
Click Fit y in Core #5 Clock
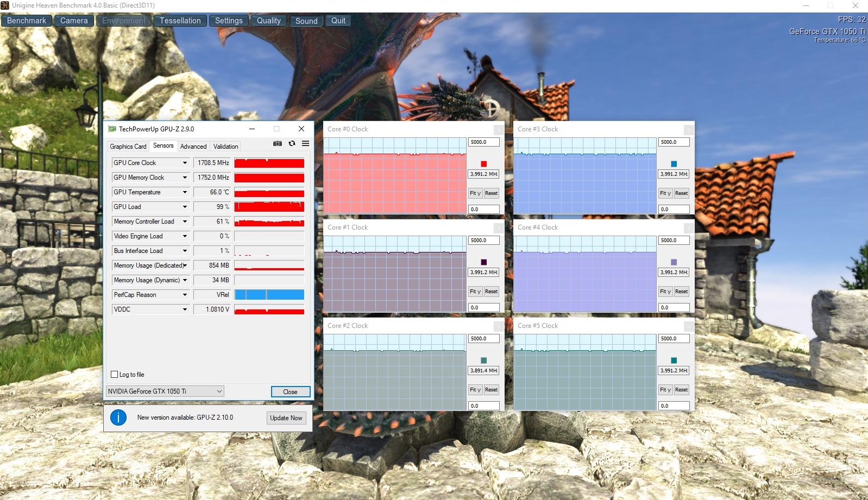tap(665, 390)
